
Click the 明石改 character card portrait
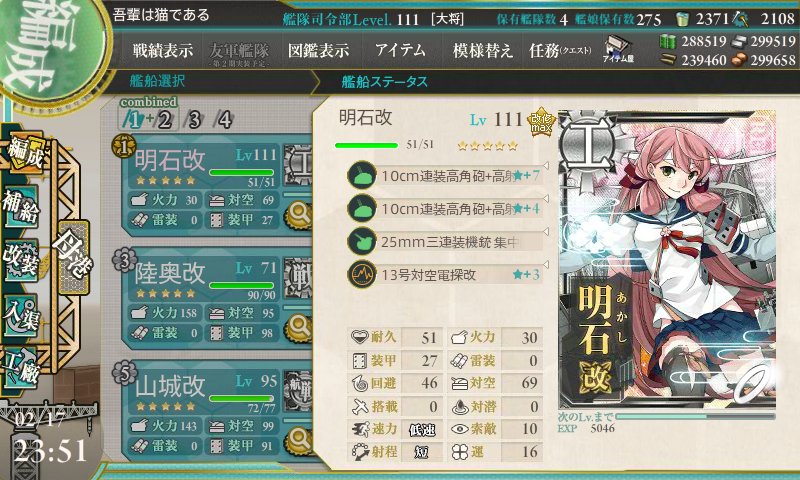[667, 259]
